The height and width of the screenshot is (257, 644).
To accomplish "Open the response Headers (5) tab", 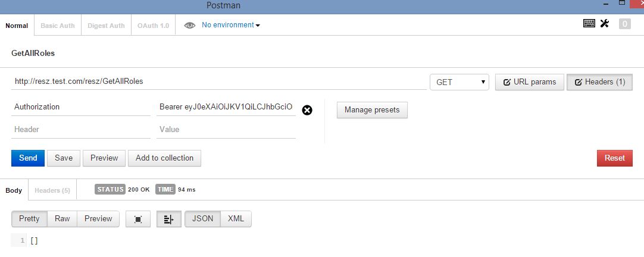I will (52, 190).
